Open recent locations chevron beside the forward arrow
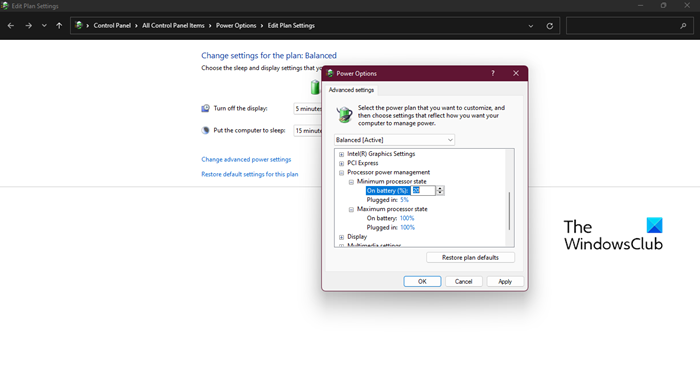 [x=44, y=26]
